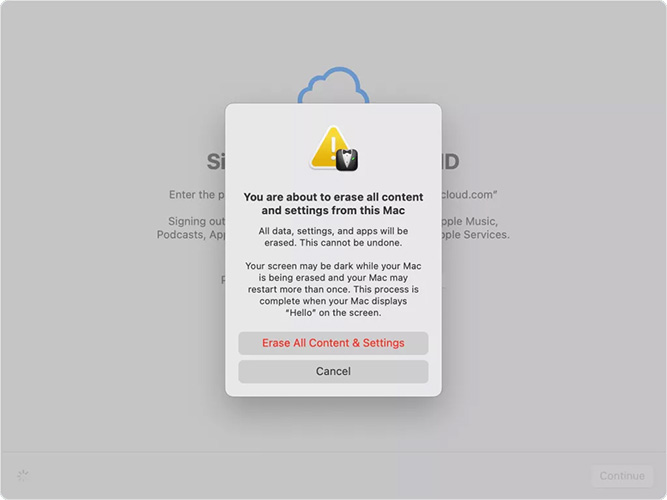Image resolution: width=667 pixels, height=500 pixels.
Task: Click the "Signing out" background text
Action: pyautogui.click(x=197, y=221)
